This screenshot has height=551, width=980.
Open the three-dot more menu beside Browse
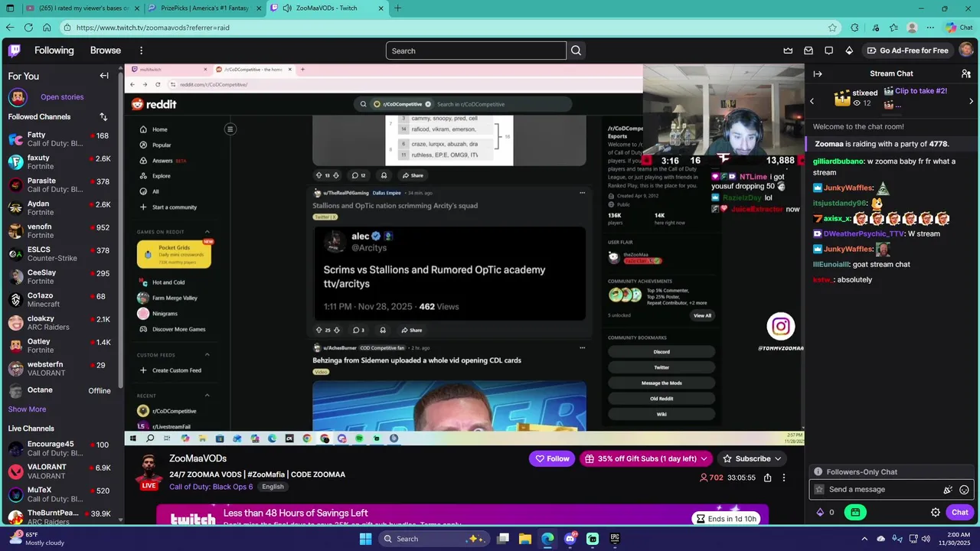141,51
